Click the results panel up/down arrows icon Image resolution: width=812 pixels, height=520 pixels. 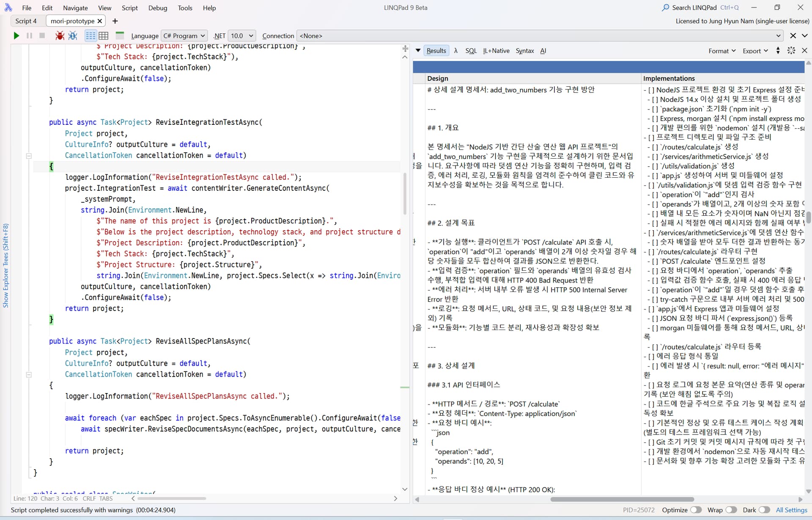click(x=778, y=51)
